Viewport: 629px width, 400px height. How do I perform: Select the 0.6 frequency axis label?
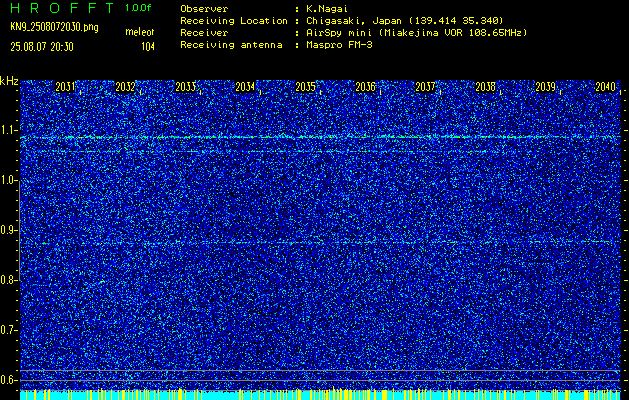pos(8,380)
